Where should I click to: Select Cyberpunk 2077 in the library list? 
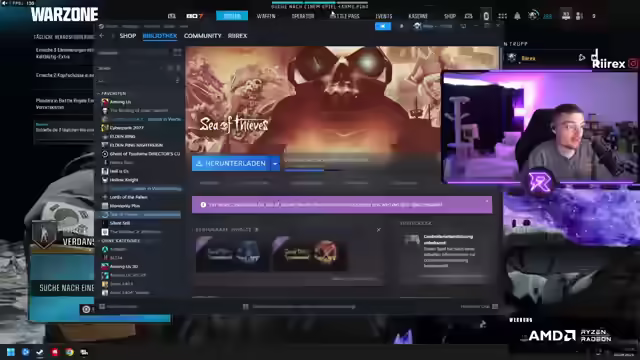pos(127,128)
